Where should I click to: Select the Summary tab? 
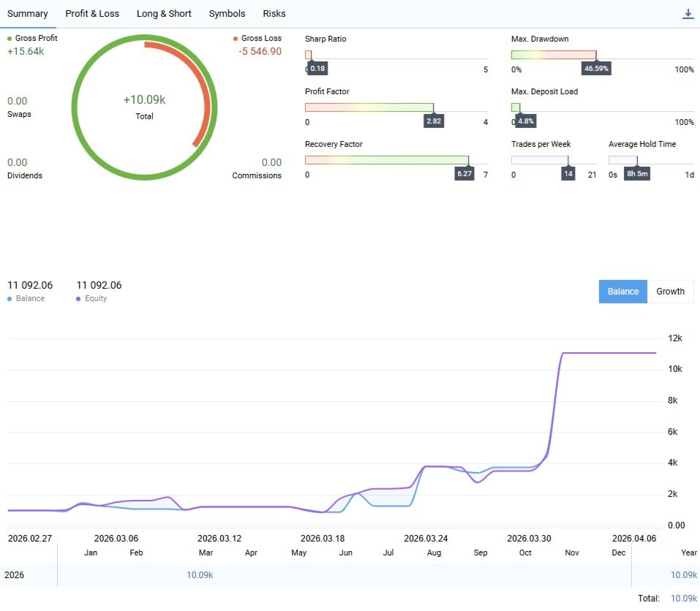coord(28,14)
